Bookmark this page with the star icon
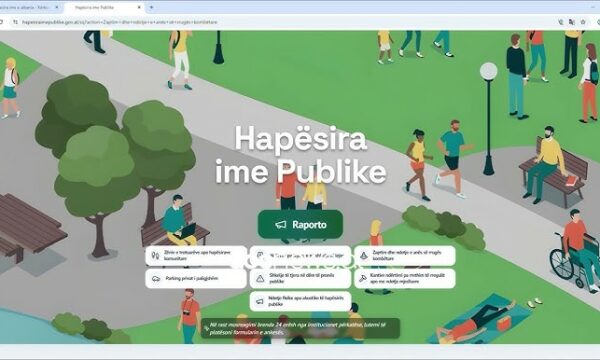 click(583, 22)
